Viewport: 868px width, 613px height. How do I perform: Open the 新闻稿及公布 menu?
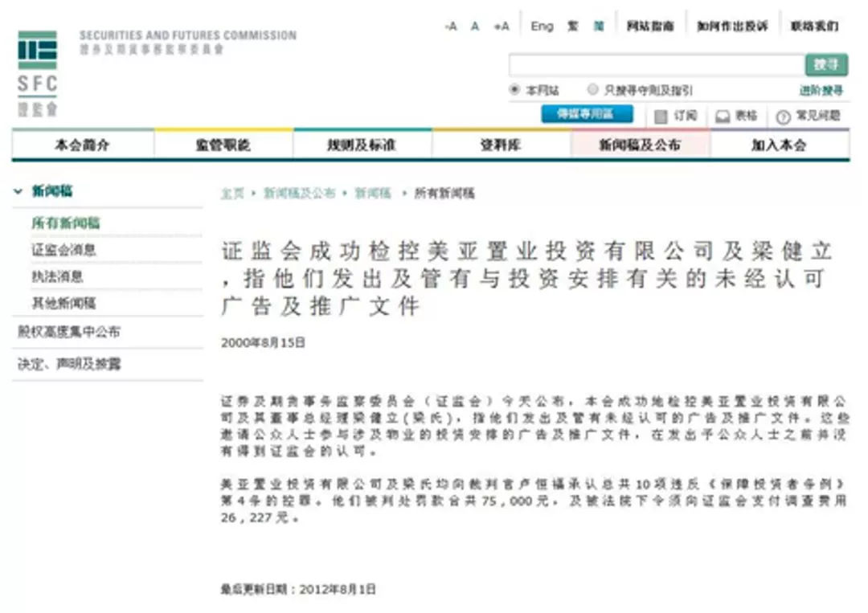click(640, 145)
